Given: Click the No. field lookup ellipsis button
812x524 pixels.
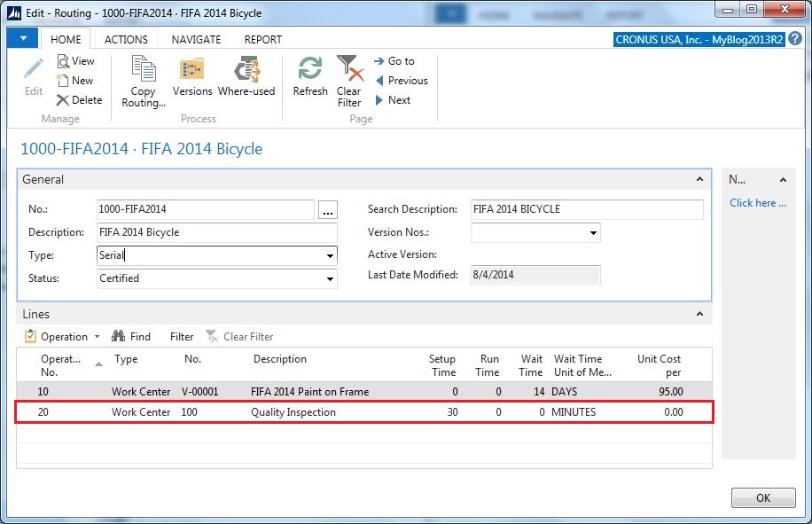Looking at the screenshot, I should (328, 210).
